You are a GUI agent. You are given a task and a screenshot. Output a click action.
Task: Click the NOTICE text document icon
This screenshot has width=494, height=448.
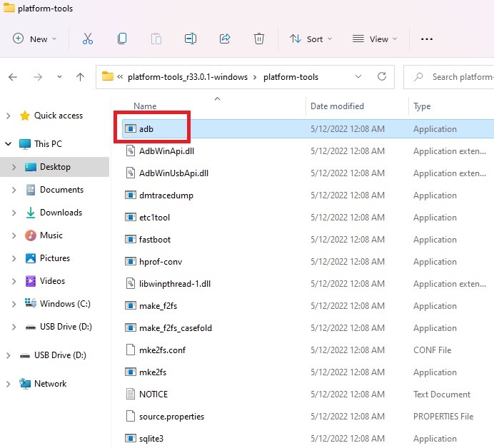coord(131,394)
